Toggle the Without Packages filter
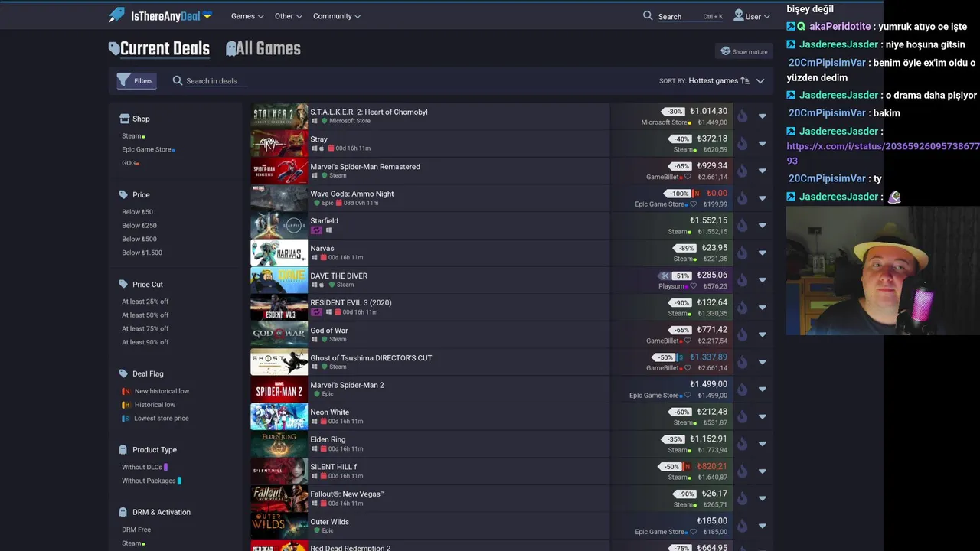The image size is (980, 551). [x=152, y=481]
